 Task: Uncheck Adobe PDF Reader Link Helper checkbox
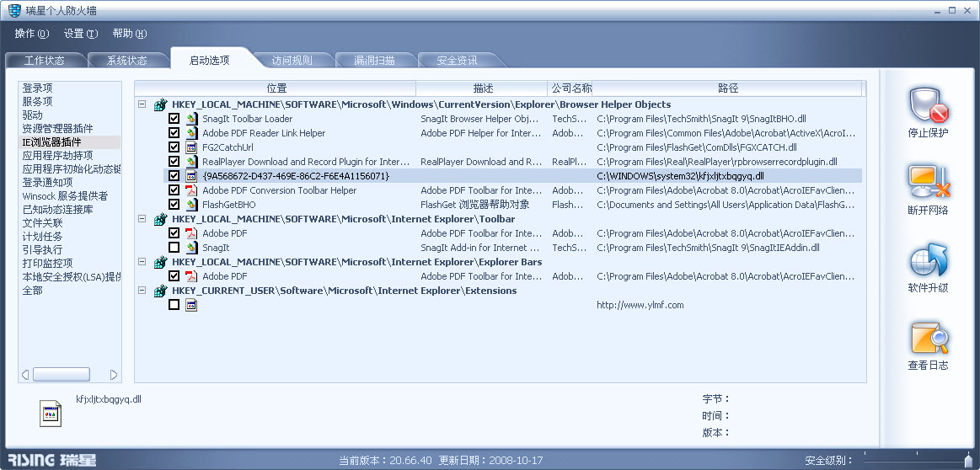pos(174,133)
